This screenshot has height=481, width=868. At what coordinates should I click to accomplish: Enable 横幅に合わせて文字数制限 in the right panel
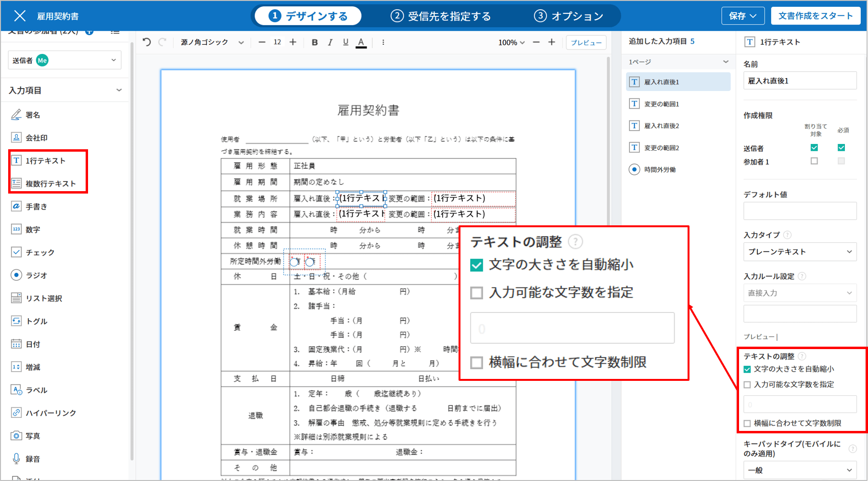tap(747, 424)
